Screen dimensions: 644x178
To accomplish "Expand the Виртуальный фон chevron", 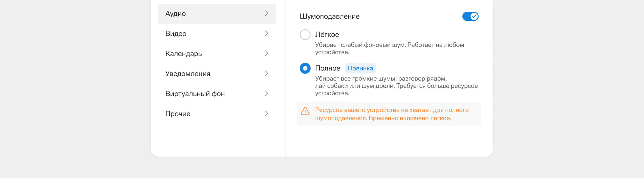I will tap(266, 93).
